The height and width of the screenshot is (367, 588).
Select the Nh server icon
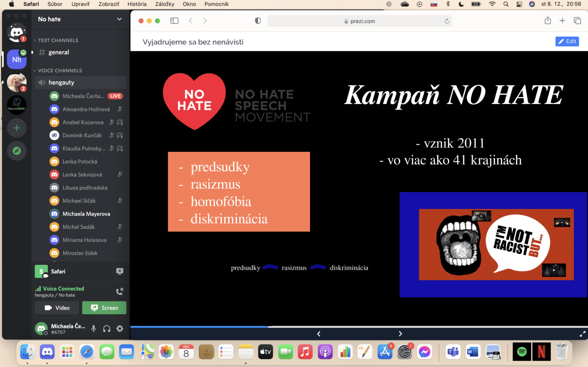(16, 59)
